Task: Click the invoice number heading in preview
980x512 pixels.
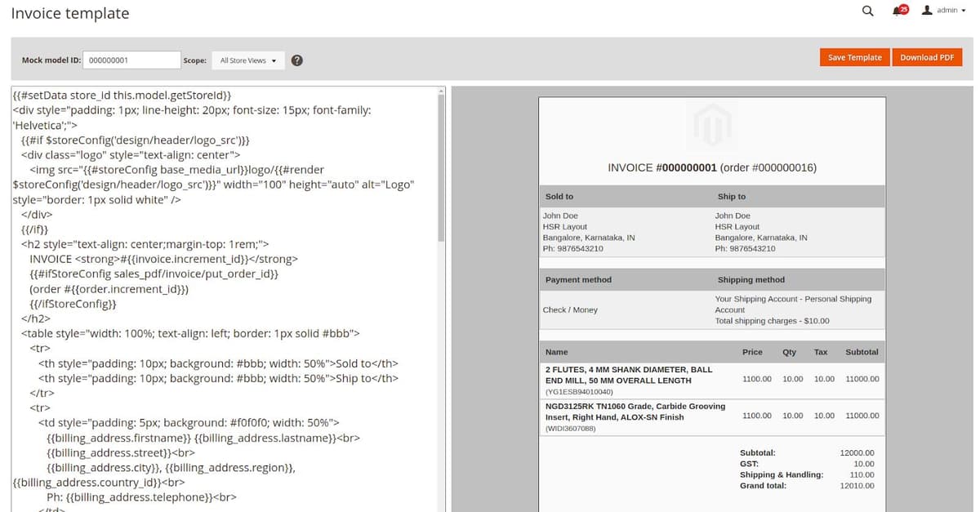Action: coord(712,167)
